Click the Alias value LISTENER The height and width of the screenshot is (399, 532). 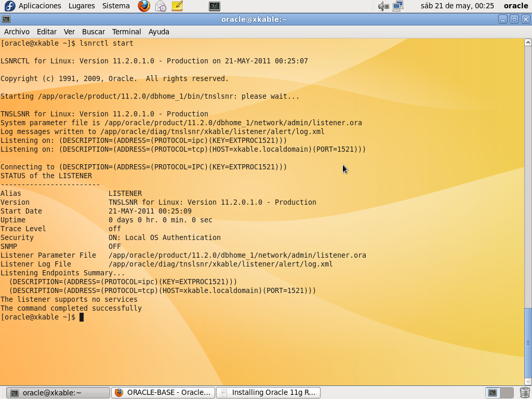[x=125, y=193]
